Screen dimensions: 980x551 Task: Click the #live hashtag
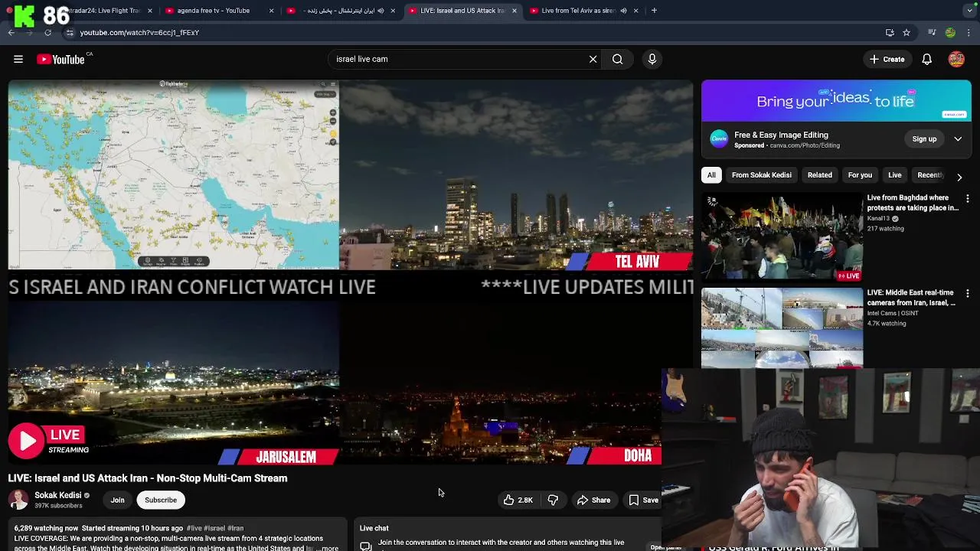(x=194, y=528)
